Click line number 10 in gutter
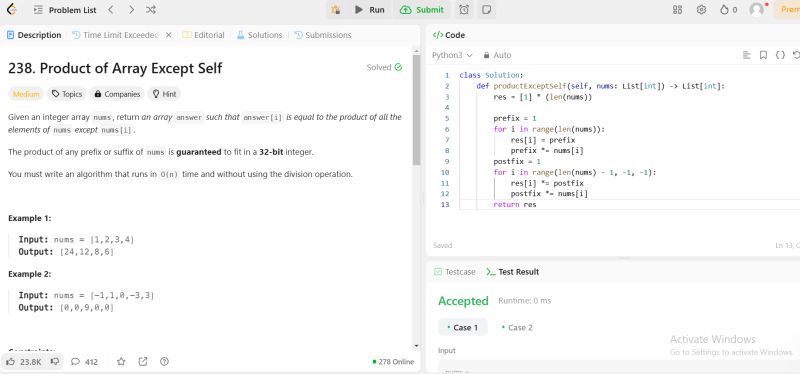The image size is (800, 374). pos(445,172)
